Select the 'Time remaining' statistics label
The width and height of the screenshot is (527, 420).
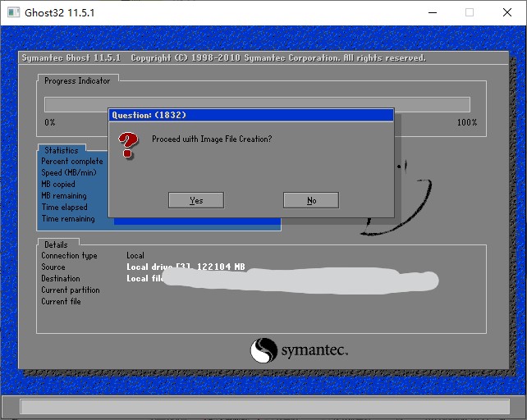[x=68, y=219]
